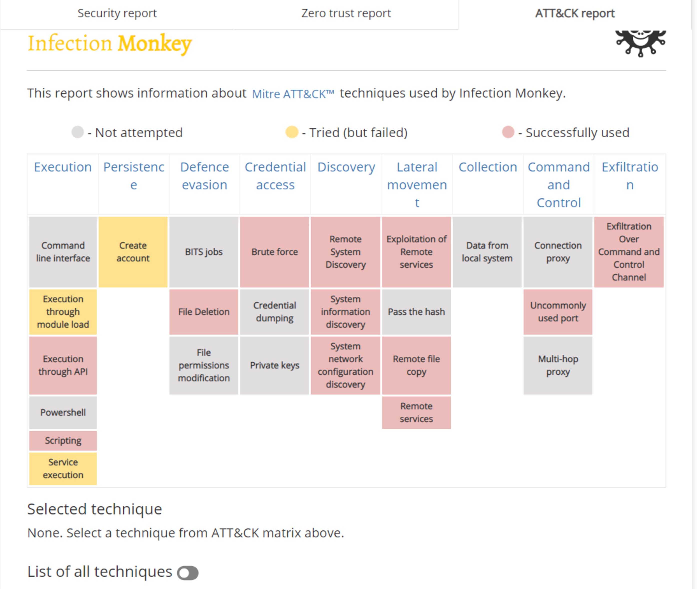Open the Credential access header link
Screen dimensions: 700x589
point(275,176)
